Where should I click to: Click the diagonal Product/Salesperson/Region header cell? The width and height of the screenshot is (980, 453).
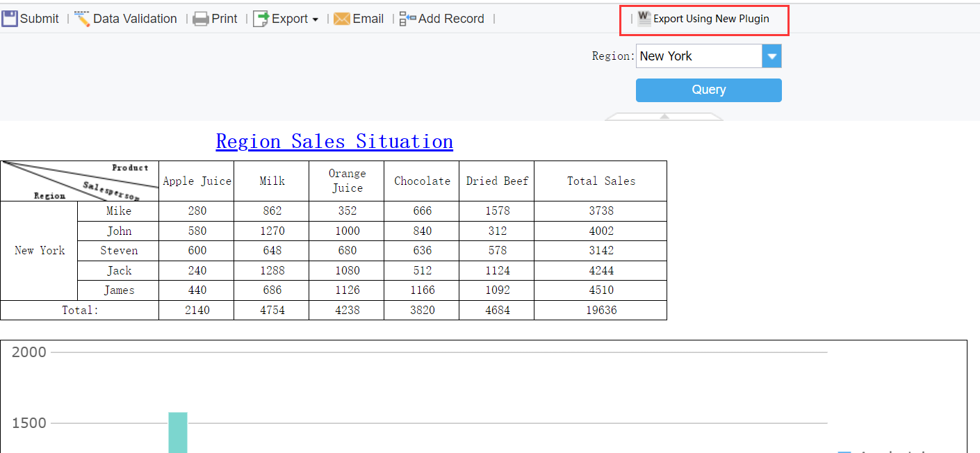80,181
